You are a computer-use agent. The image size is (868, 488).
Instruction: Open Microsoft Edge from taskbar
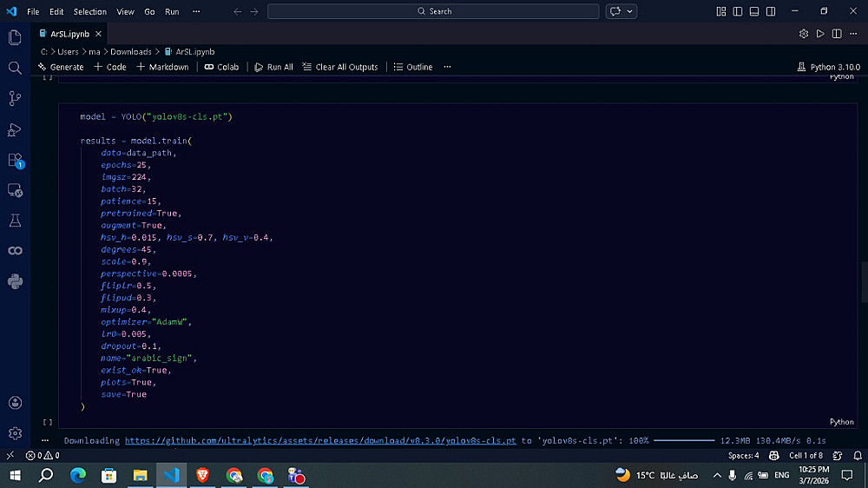click(x=78, y=475)
